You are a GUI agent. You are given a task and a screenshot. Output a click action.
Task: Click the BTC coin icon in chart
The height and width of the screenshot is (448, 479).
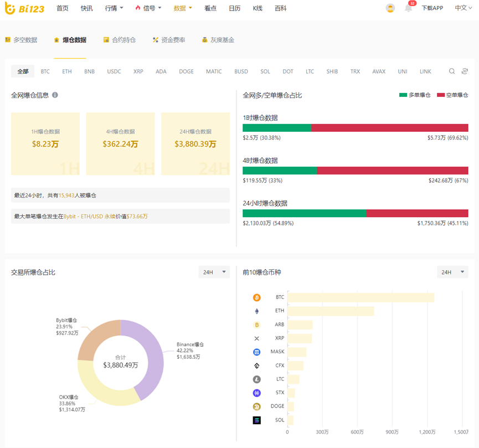(256, 297)
